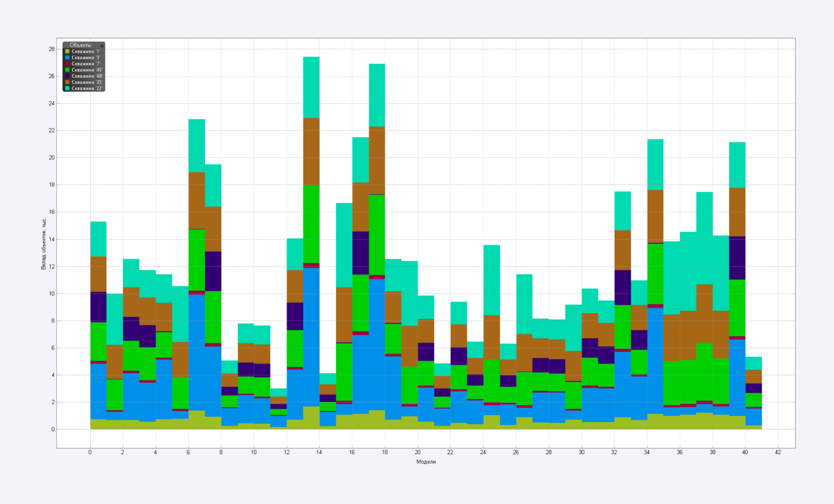Click the X-axis title Модели

pyautogui.click(x=426, y=462)
